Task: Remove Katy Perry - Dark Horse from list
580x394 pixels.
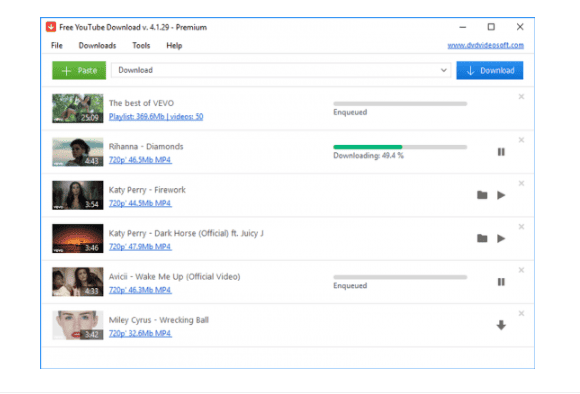Action: coord(521,226)
